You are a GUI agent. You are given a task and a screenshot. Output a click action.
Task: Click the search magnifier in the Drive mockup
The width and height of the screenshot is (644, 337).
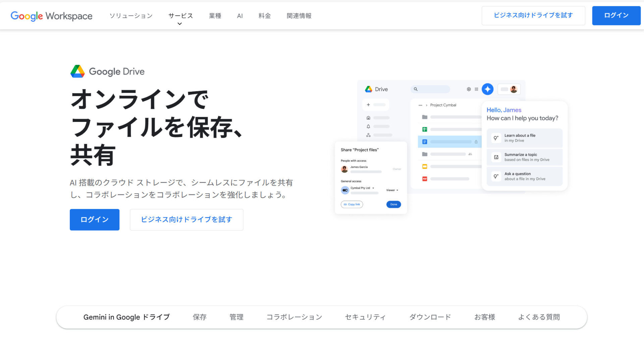[x=415, y=89]
